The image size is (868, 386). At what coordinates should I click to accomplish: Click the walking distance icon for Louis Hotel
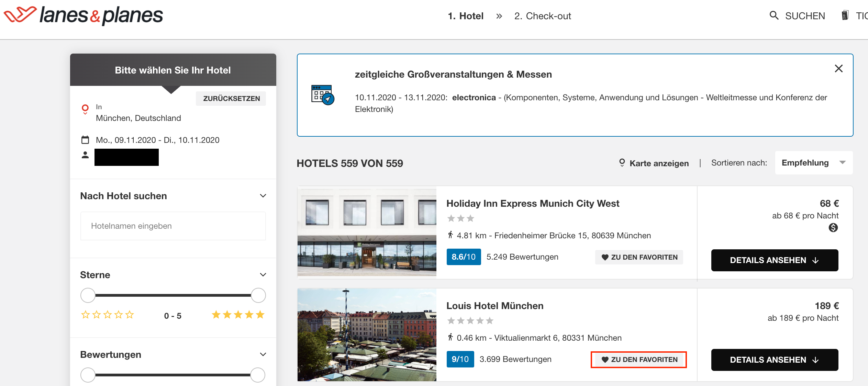450,338
